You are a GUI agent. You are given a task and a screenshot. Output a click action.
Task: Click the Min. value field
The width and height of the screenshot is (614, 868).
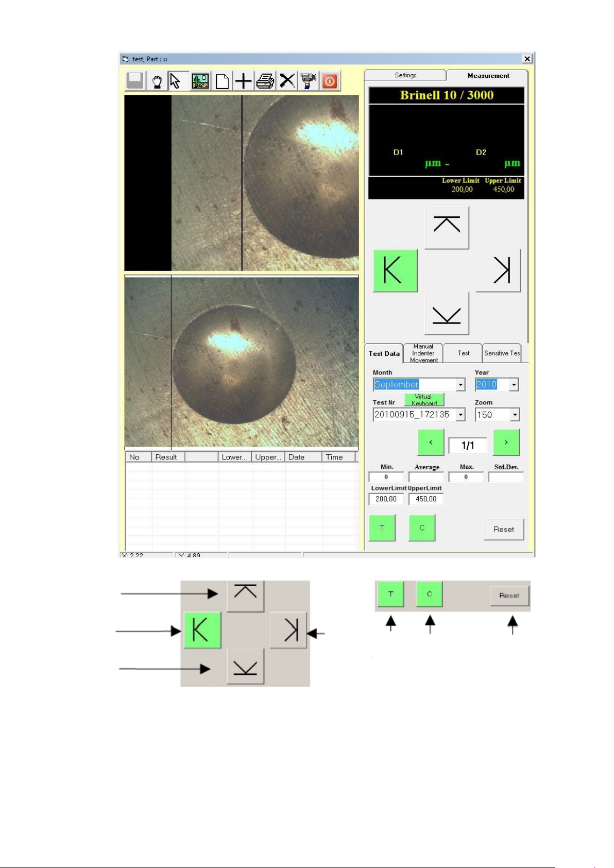click(x=386, y=477)
